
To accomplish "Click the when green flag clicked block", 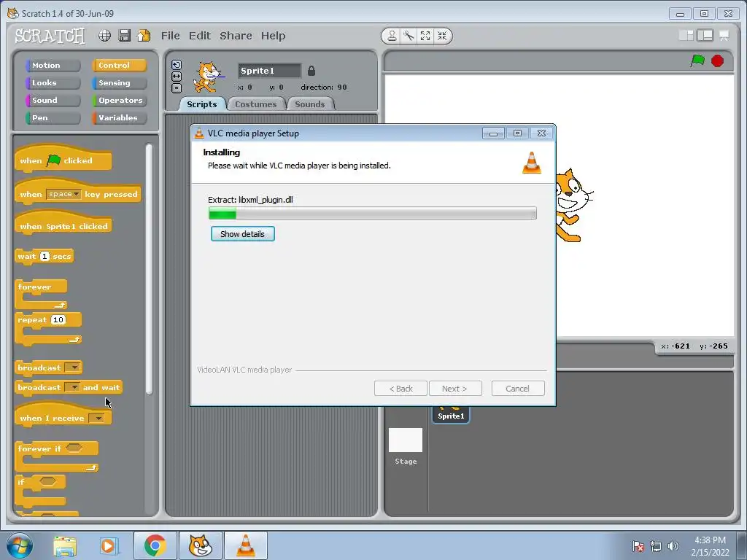I will [63, 158].
